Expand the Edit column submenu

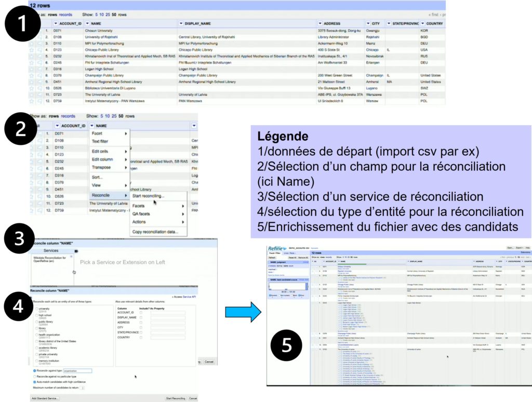click(x=109, y=159)
